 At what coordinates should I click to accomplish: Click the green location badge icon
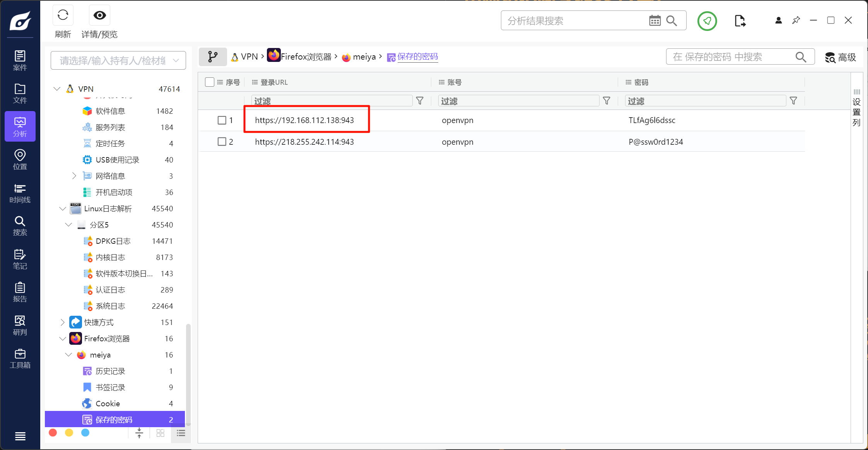click(x=707, y=21)
